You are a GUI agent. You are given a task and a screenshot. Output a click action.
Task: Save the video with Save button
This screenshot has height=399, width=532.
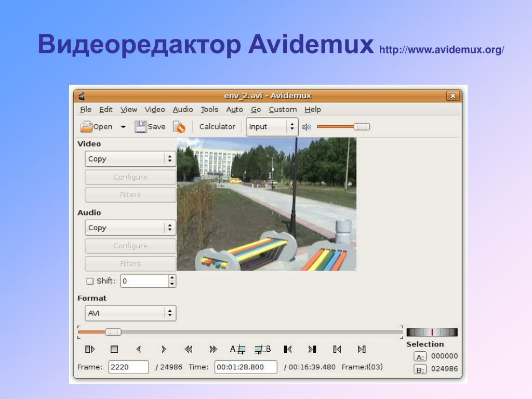click(150, 127)
